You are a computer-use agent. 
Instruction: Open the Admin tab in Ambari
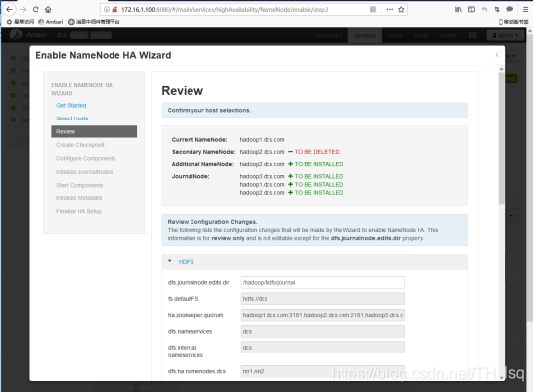[x=448, y=36]
